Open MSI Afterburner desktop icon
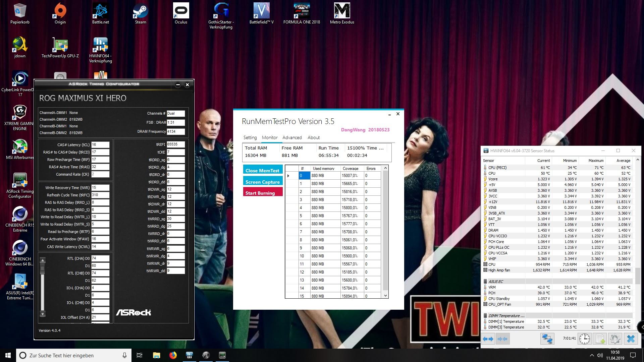Image resolution: width=644 pixels, height=362 pixels. [20, 149]
